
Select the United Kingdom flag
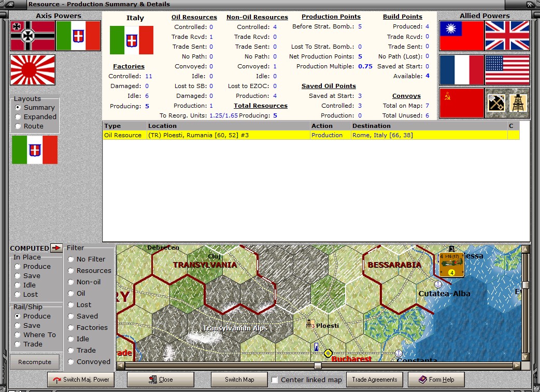pyautogui.click(x=507, y=36)
